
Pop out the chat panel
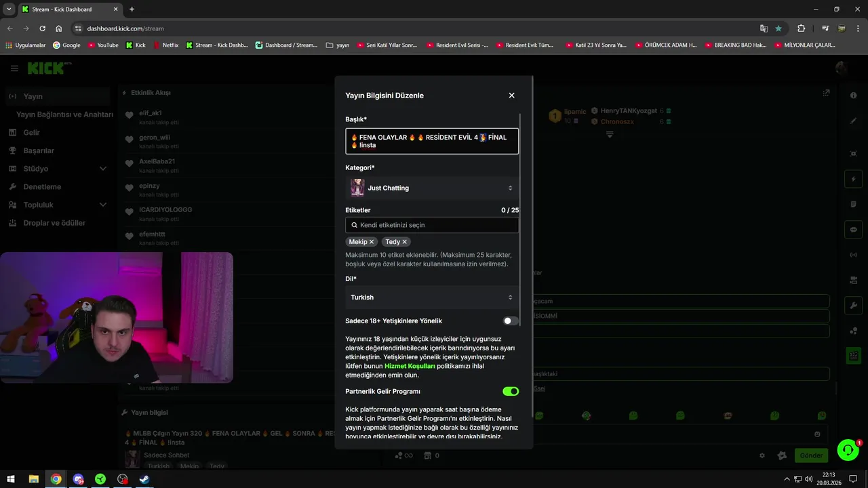coord(826,93)
